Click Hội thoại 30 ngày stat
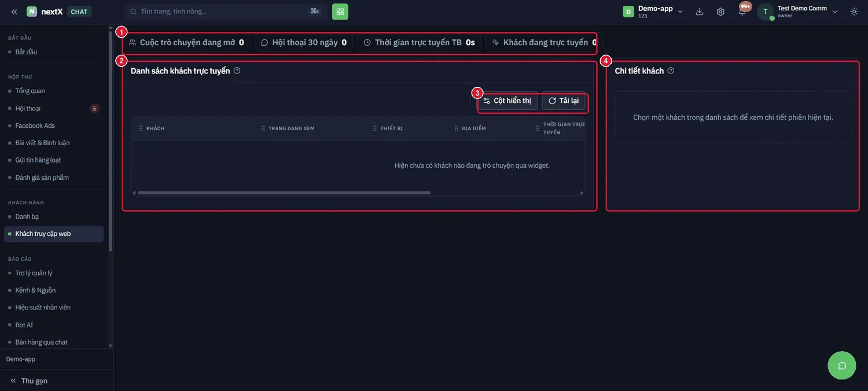The image size is (868, 391). coord(304,42)
